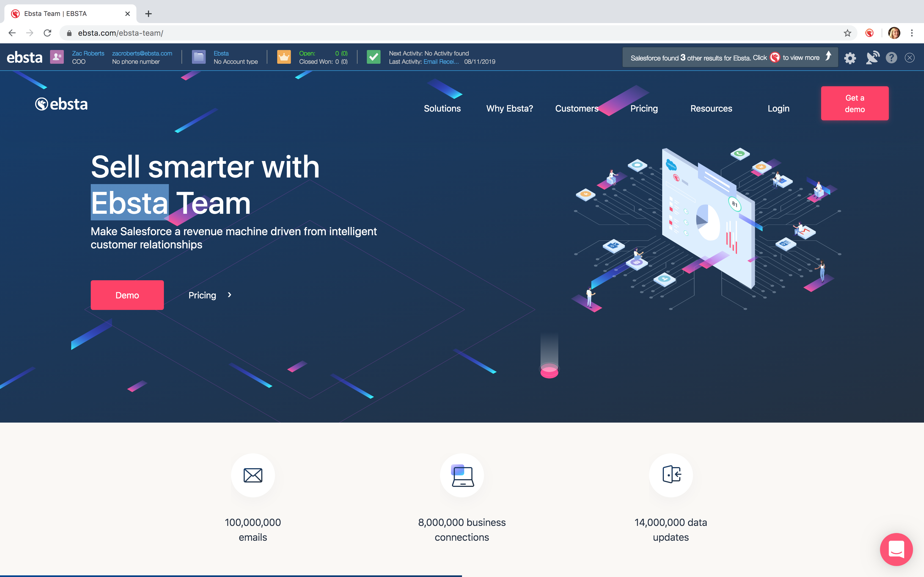Image resolution: width=924 pixels, height=577 pixels.
Task: Click the orange opportunities crown icon
Action: [284, 57]
